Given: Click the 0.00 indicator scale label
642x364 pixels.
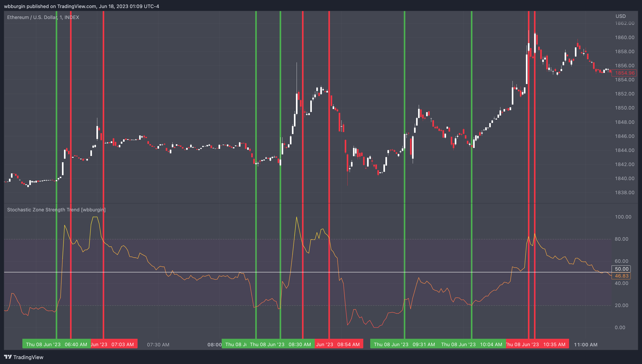Looking at the screenshot, I should click(x=620, y=328).
